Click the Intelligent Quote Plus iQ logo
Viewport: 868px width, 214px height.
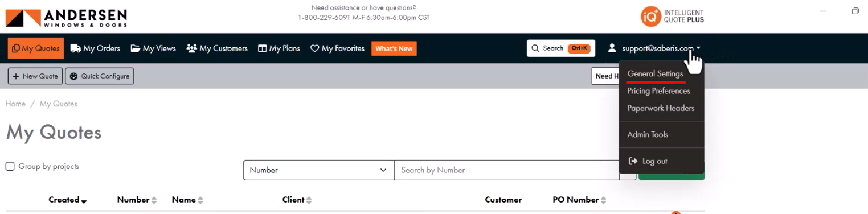(x=672, y=17)
